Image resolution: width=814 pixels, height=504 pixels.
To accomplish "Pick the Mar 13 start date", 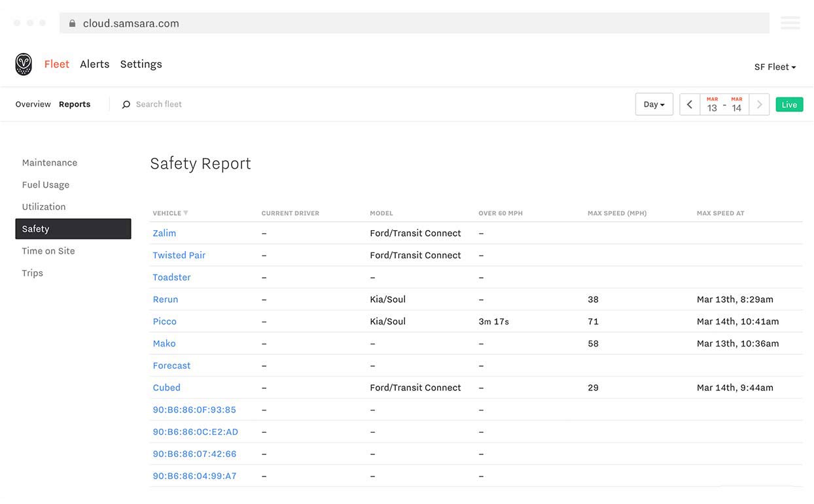I will tap(712, 105).
